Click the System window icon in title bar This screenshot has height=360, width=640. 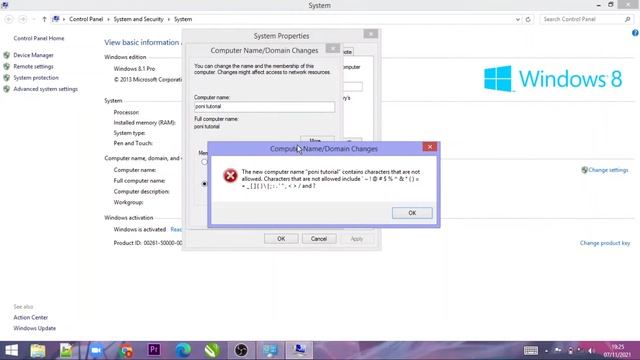point(5,5)
